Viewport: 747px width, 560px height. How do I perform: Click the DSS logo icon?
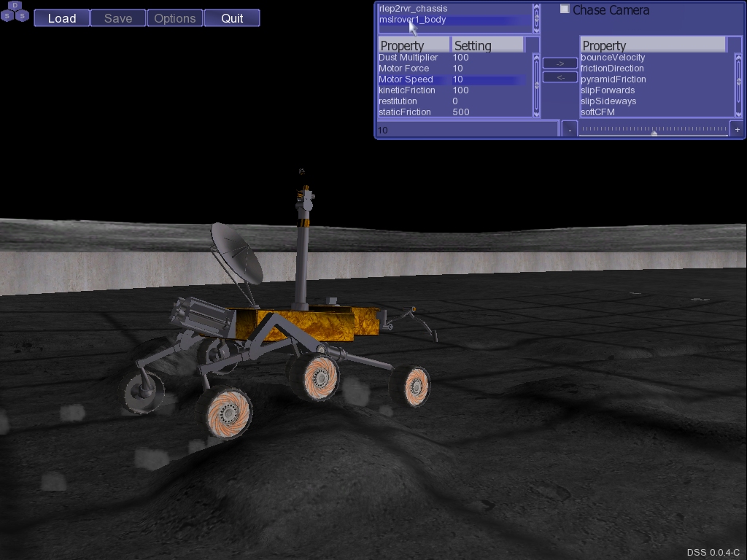tap(15, 12)
